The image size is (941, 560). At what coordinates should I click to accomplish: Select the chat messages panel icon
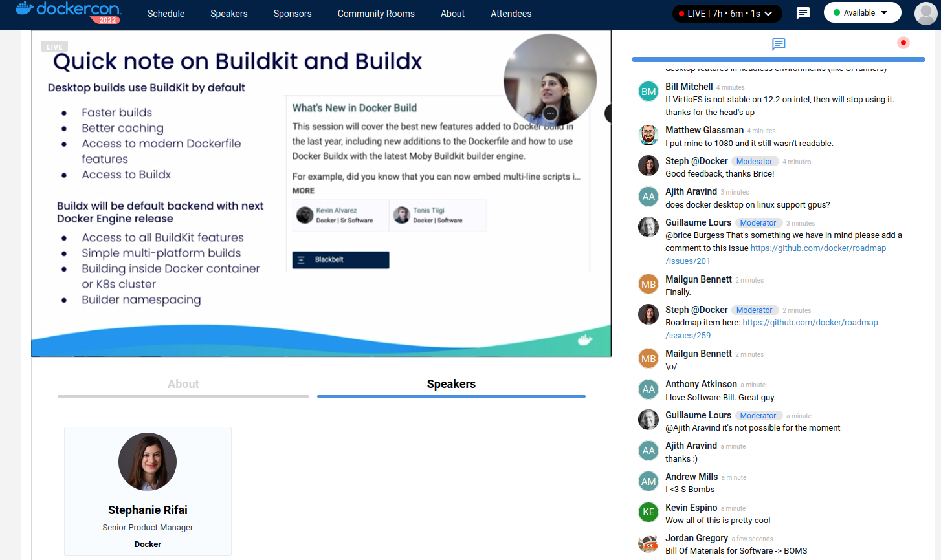coord(779,44)
